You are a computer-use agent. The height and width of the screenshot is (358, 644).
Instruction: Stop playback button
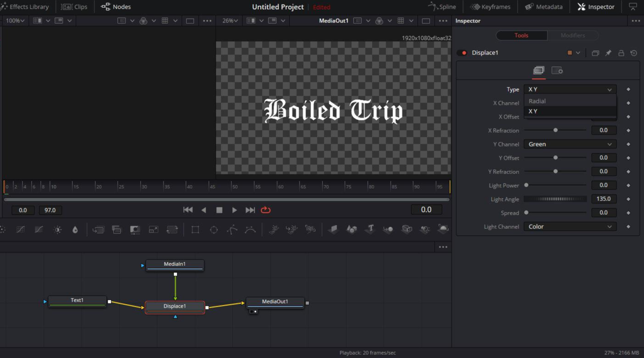[x=219, y=210]
